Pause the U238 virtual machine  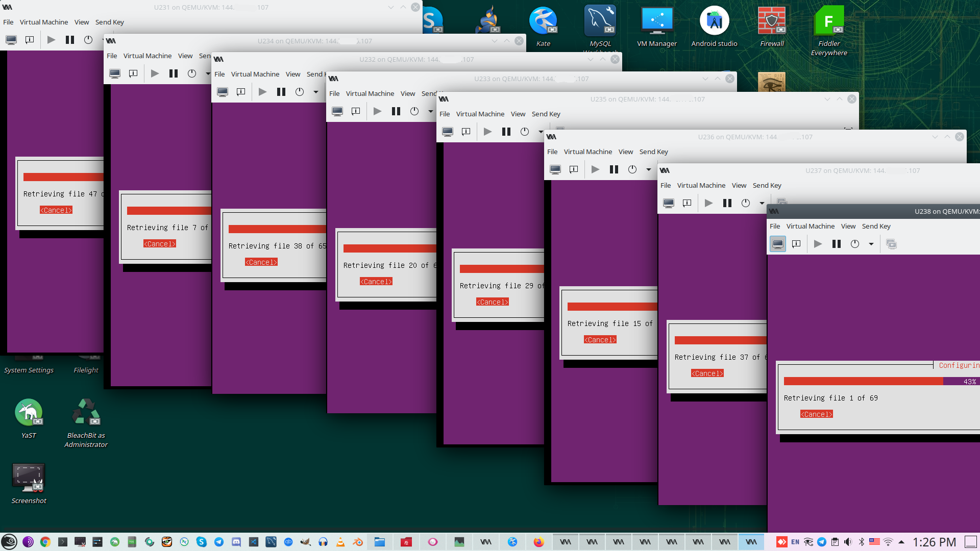point(836,244)
